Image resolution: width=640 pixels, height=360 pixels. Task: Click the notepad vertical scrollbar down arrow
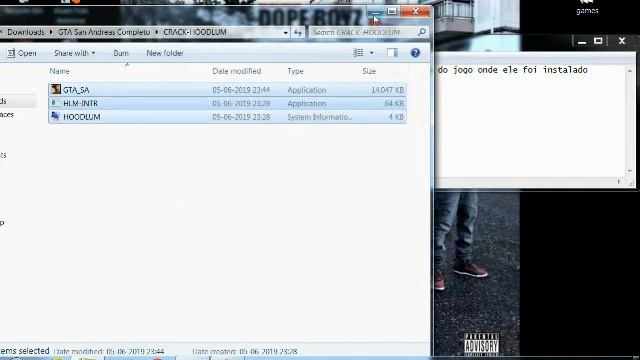630,171
